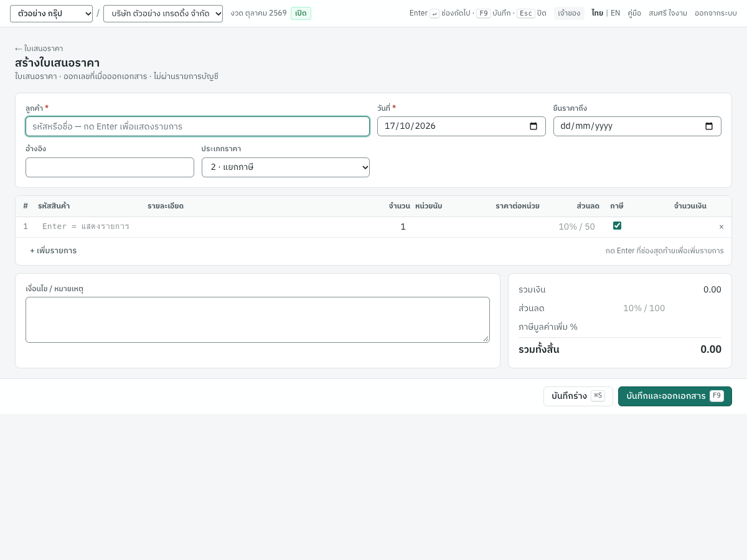
Task: Add a line with + เพิ่มรายการ
Action: pyautogui.click(x=53, y=251)
